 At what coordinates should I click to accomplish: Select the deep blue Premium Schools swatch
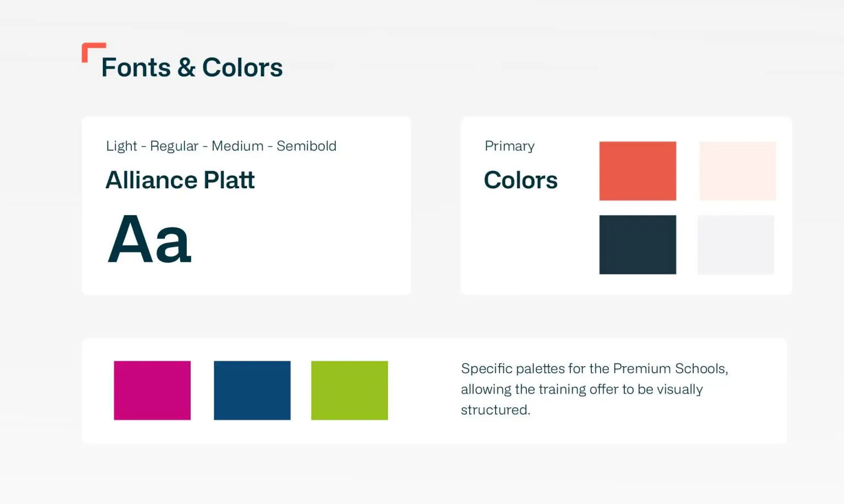click(x=252, y=390)
